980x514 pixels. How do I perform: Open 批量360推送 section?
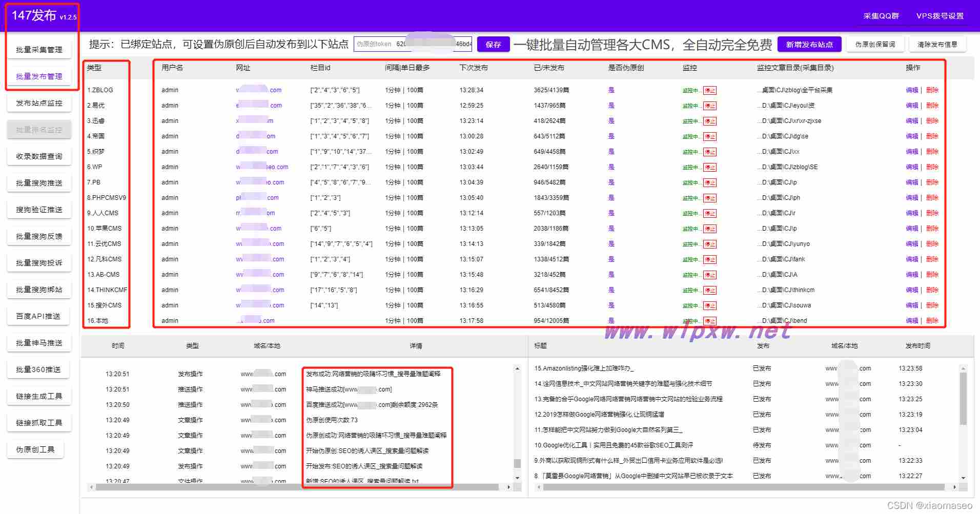click(39, 369)
